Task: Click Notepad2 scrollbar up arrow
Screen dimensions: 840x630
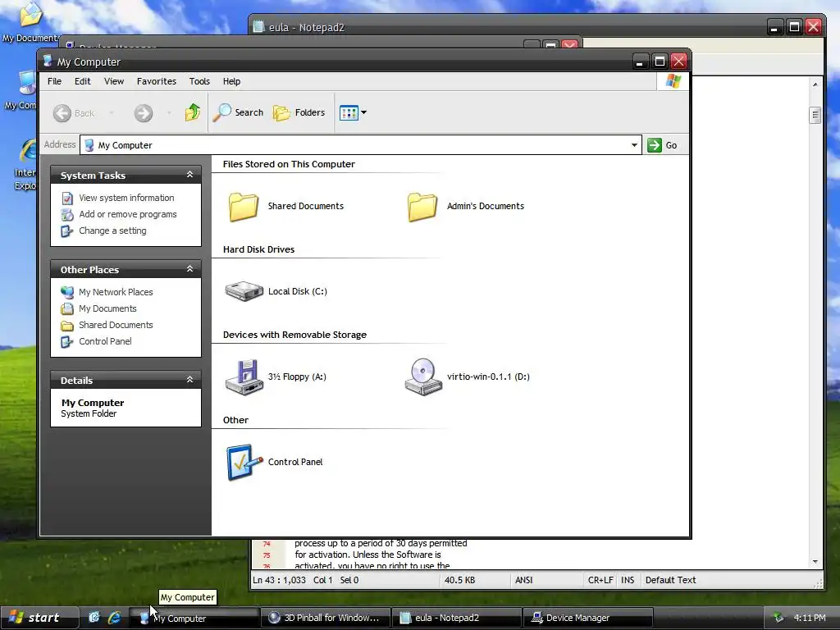Action: [815, 84]
